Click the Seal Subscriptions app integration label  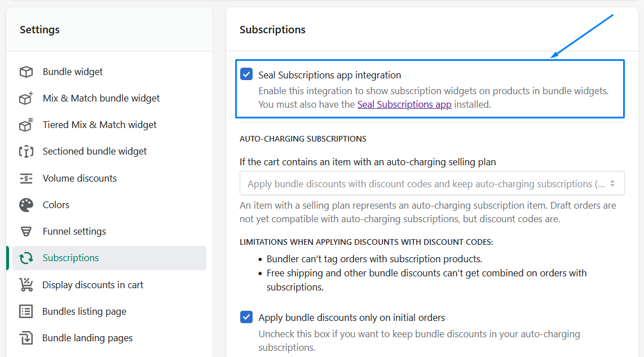(330, 75)
